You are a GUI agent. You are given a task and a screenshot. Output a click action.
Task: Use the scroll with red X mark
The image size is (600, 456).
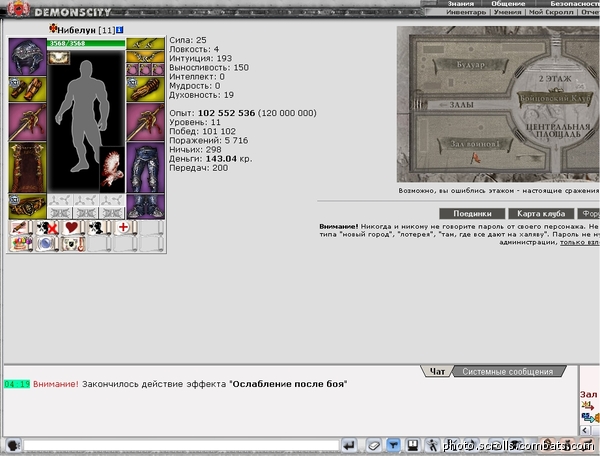pyautogui.click(x=47, y=228)
